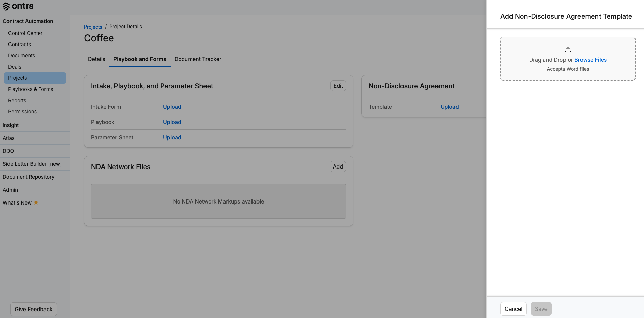Expand the Insight sidebar section
The image size is (644, 318).
click(x=35, y=125)
